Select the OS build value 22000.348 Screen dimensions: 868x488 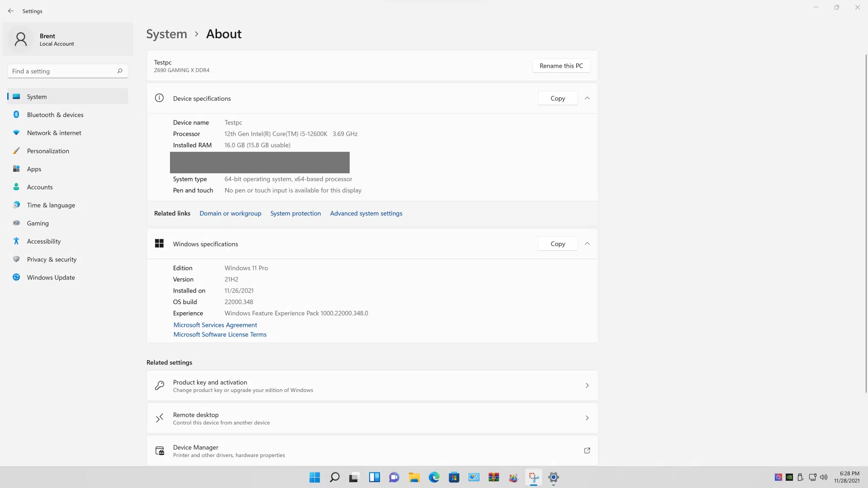(x=239, y=302)
